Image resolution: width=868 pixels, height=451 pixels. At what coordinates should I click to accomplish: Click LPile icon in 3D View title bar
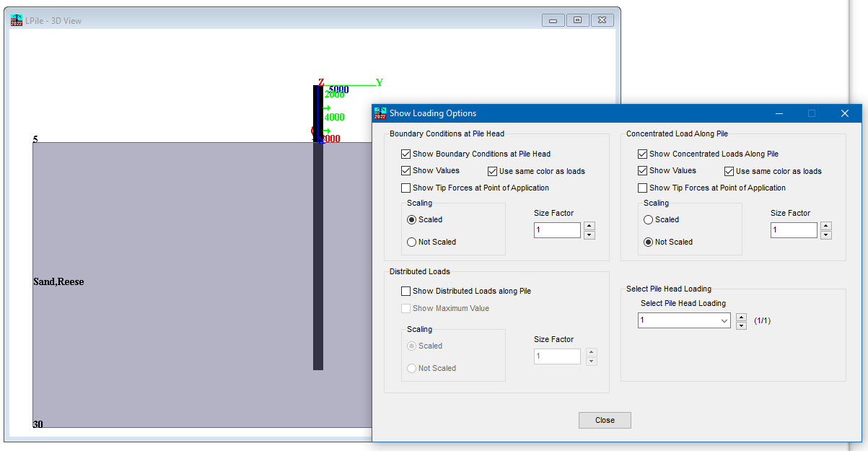[17, 20]
